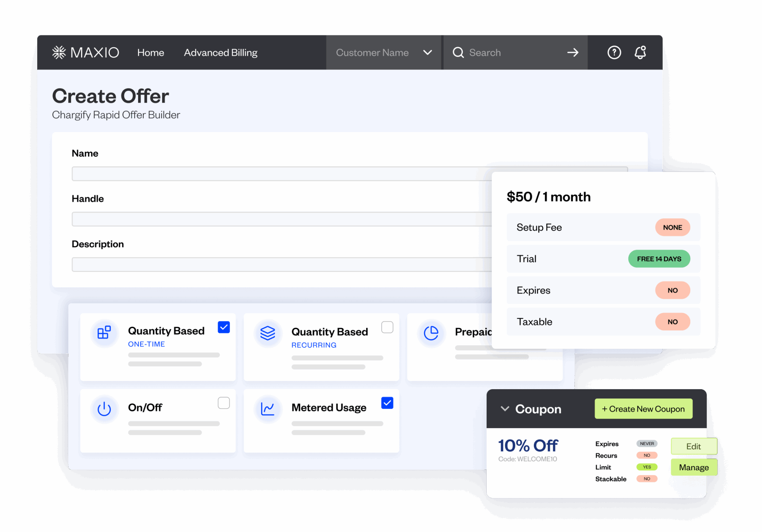Open the Customer Name dropdown
This screenshot has height=532, width=762.
[x=427, y=52]
